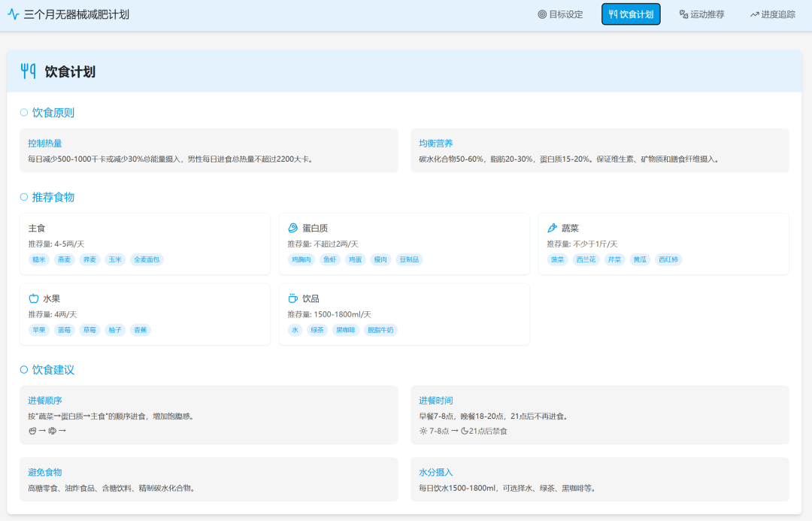The width and height of the screenshot is (812, 521).
Task: Click the sun icon before 7-8点
Action: coord(423,431)
